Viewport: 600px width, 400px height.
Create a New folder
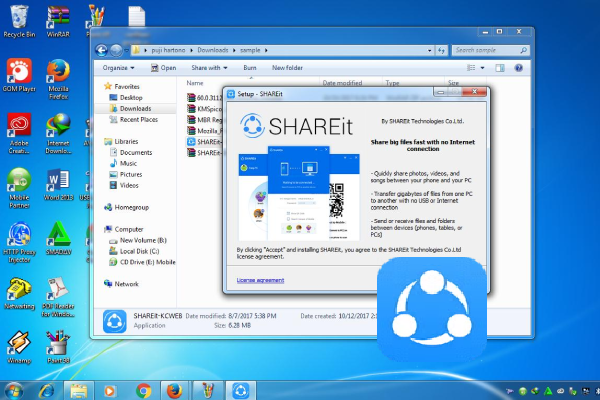(x=287, y=68)
